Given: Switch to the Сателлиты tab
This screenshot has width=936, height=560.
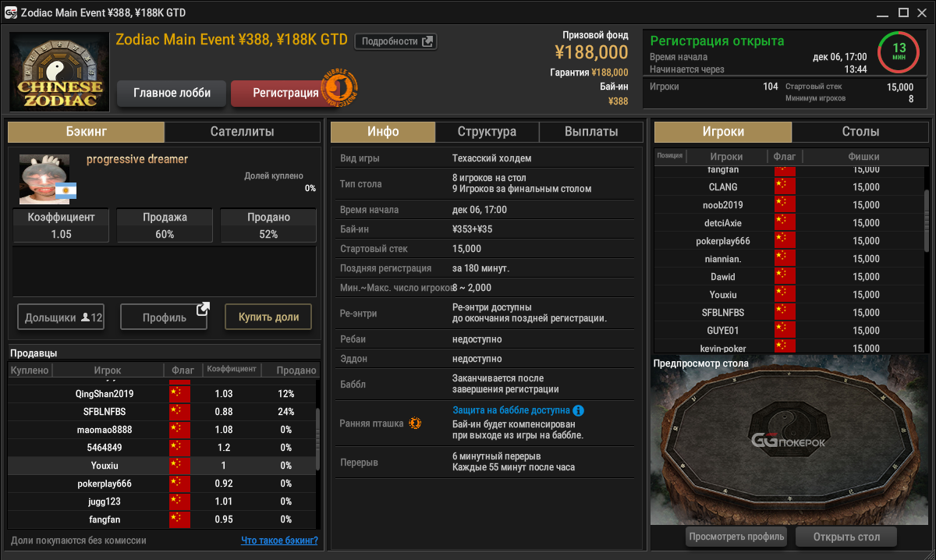Looking at the screenshot, I should point(243,132).
